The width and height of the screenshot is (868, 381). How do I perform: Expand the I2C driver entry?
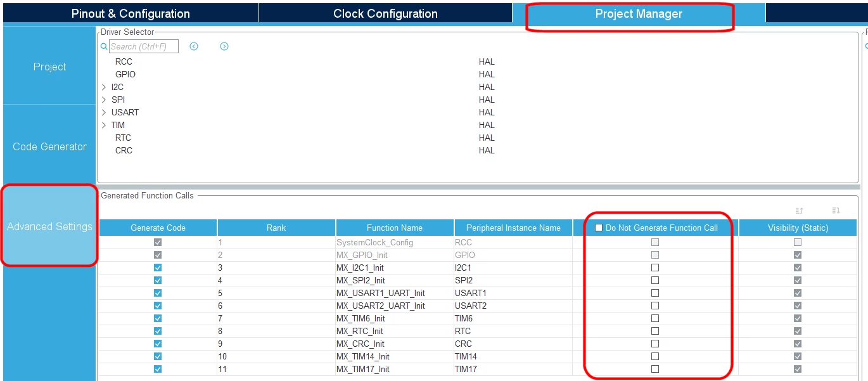[104, 87]
